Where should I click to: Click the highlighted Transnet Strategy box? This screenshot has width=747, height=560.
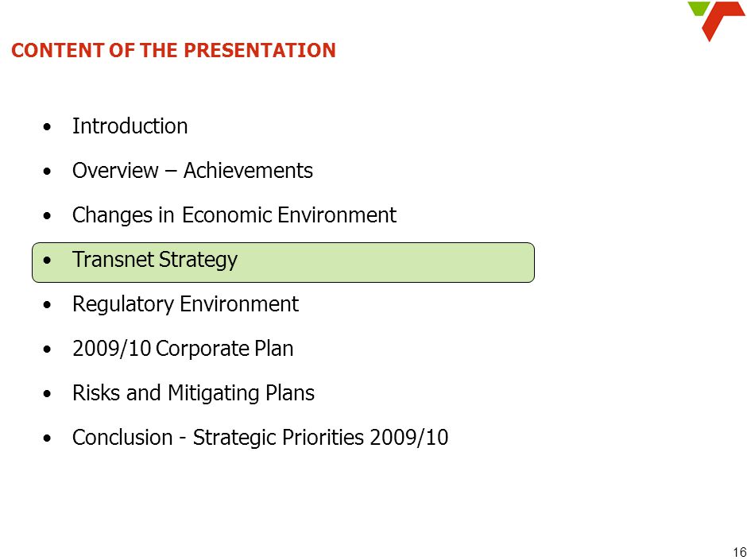[283, 262]
